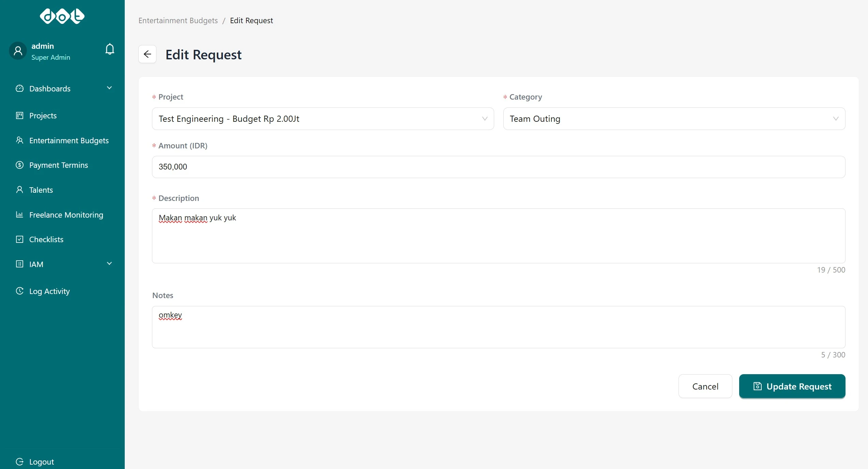Image resolution: width=868 pixels, height=469 pixels.
Task: Open the Category dropdown with Team Outing
Action: click(x=674, y=119)
